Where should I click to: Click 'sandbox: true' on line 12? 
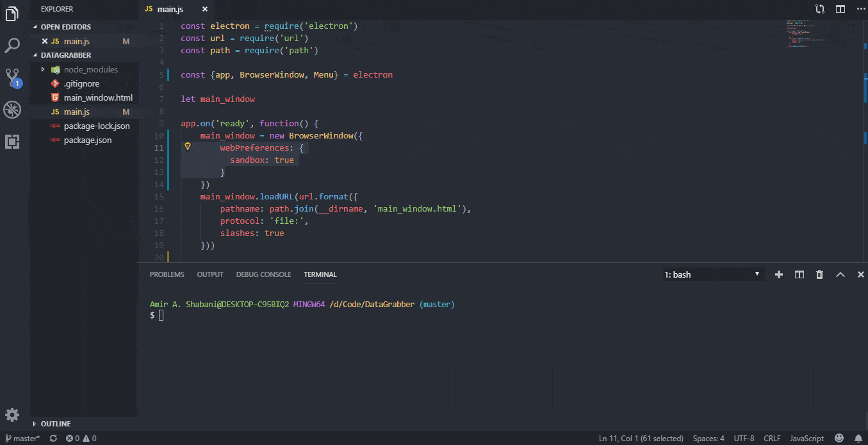(x=262, y=160)
